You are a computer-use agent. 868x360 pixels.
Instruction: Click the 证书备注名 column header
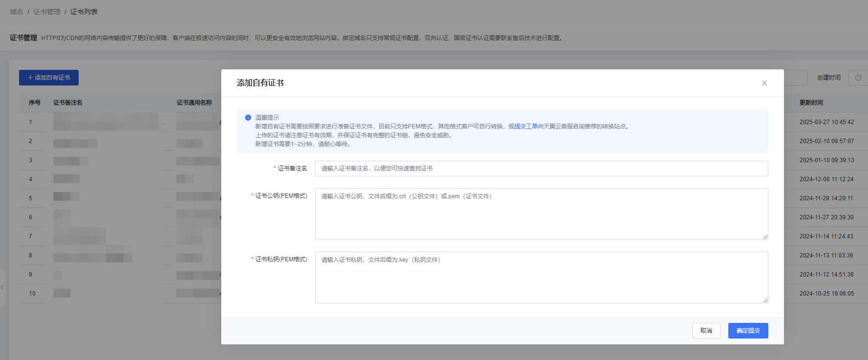68,103
